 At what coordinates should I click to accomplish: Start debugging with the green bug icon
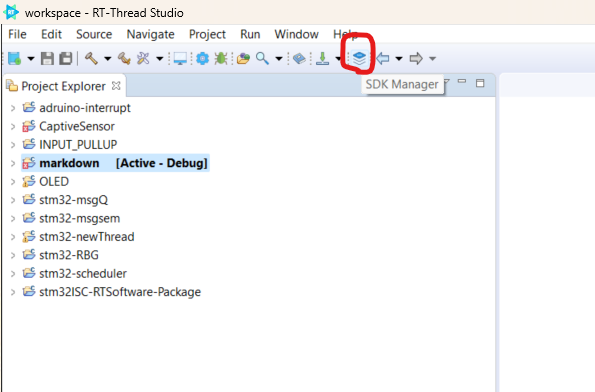click(221, 58)
